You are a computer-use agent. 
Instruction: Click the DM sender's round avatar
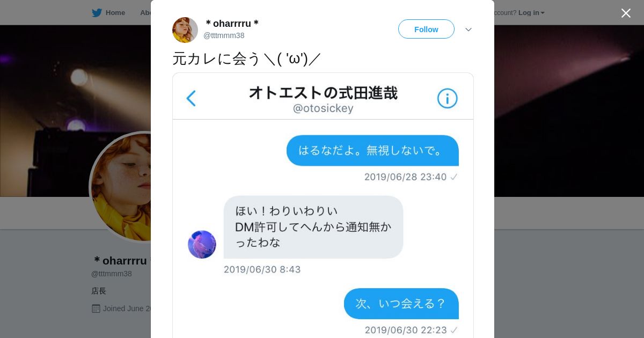click(x=202, y=245)
